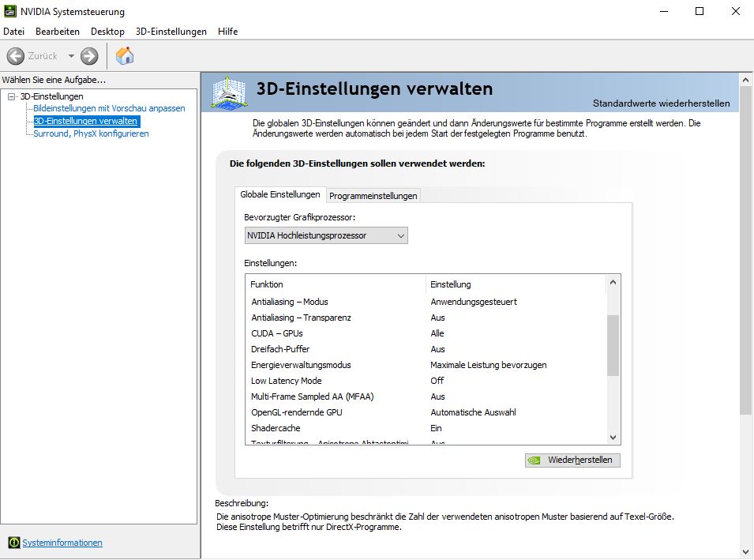The height and width of the screenshot is (560, 754).
Task: Close the NVIDIA Systemsteuerung window
Action: 736,11
